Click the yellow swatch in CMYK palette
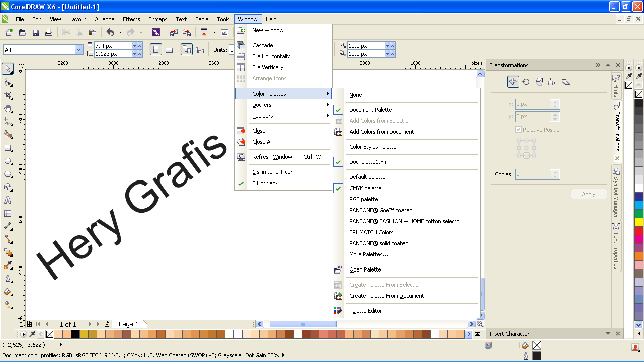Screen dimensions: 644x362 coord(639,222)
